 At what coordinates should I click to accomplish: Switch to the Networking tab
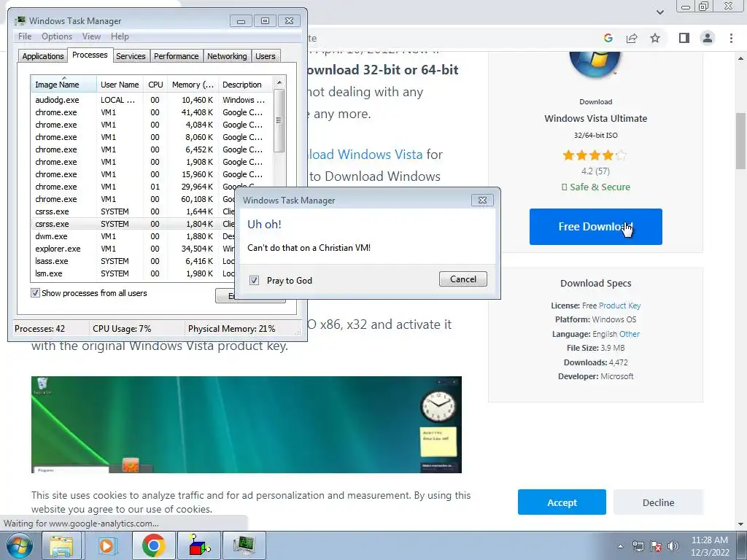(x=227, y=56)
